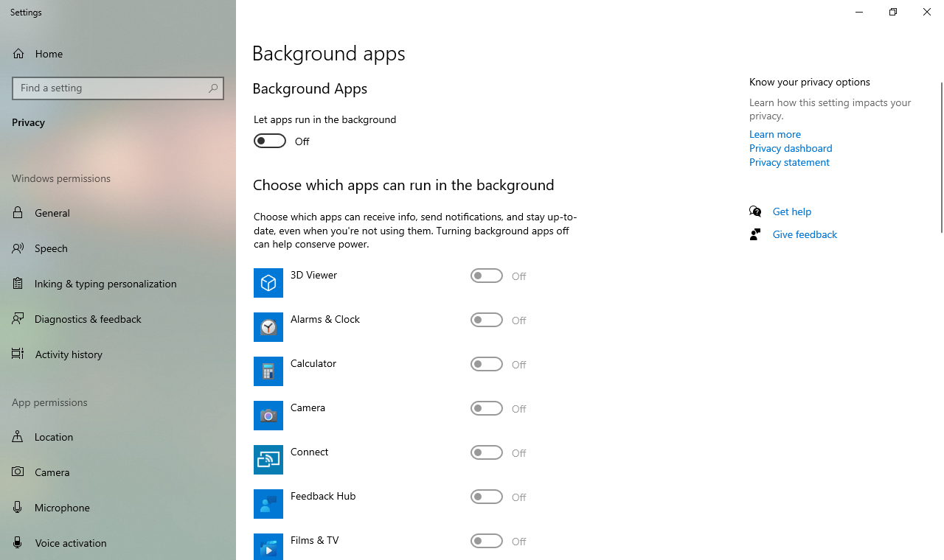
Task: Click the Get help chat icon
Action: click(x=755, y=211)
